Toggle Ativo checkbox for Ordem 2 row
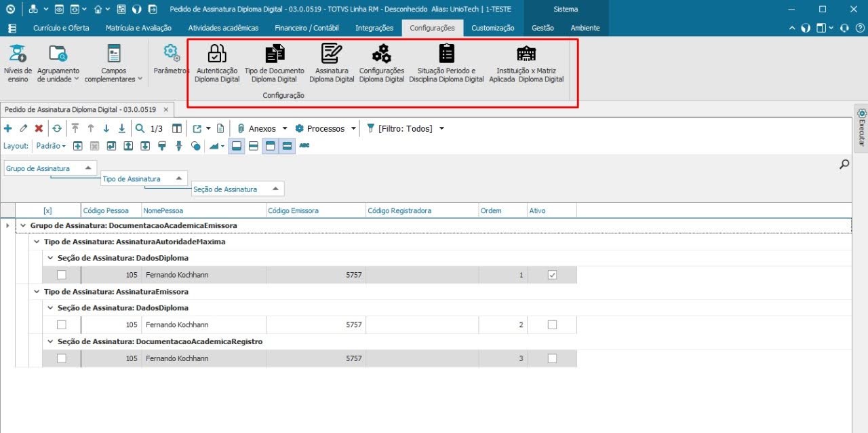The height and width of the screenshot is (433, 868). (x=552, y=325)
